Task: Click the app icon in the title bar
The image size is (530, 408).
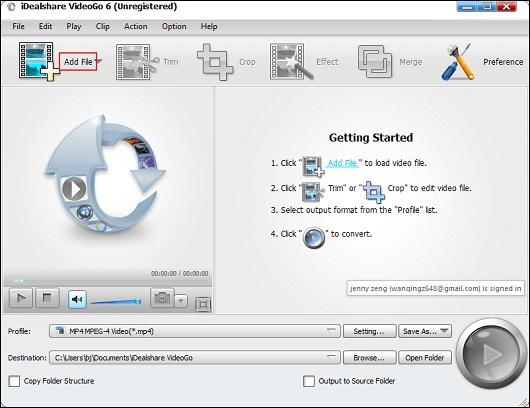Action: [x=11, y=6]
